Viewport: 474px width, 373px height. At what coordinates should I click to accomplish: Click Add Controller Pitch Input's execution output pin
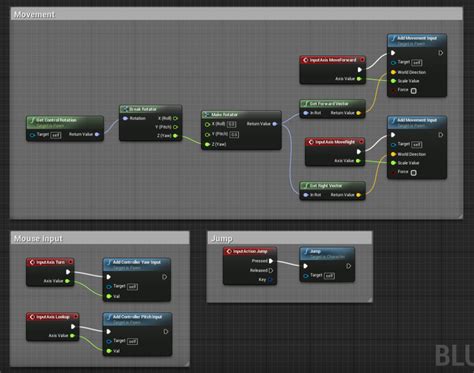point(166,332)
